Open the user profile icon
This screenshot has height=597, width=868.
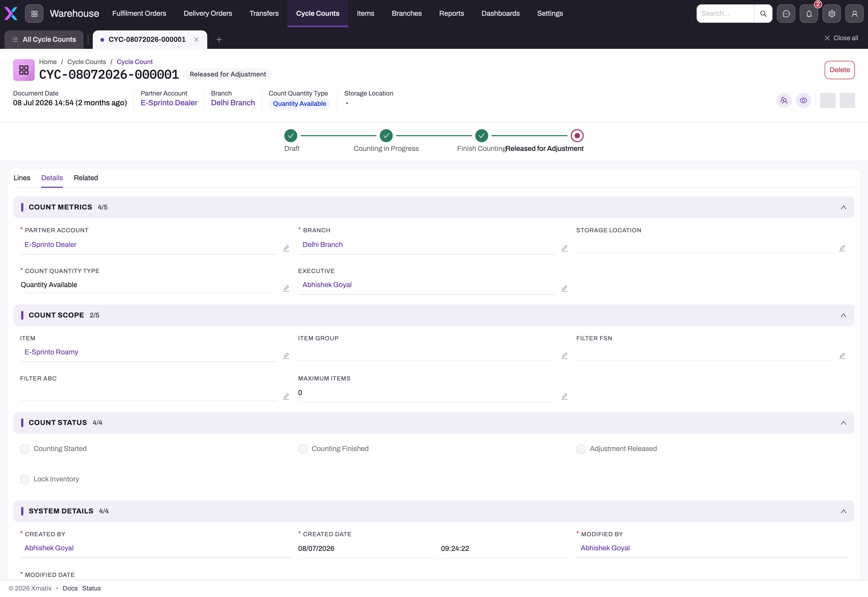point(854,14)
